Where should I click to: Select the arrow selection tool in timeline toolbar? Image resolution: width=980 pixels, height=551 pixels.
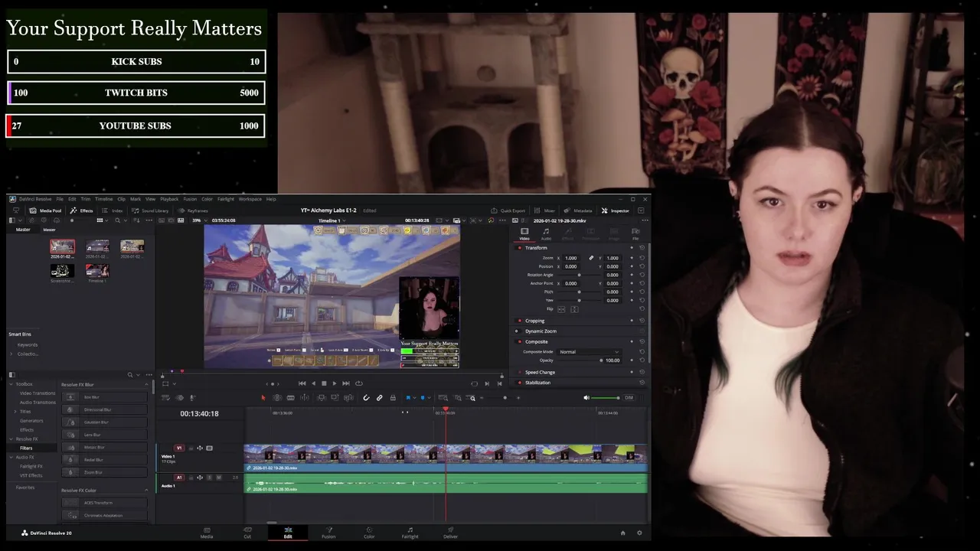click(x=263, y=398)
